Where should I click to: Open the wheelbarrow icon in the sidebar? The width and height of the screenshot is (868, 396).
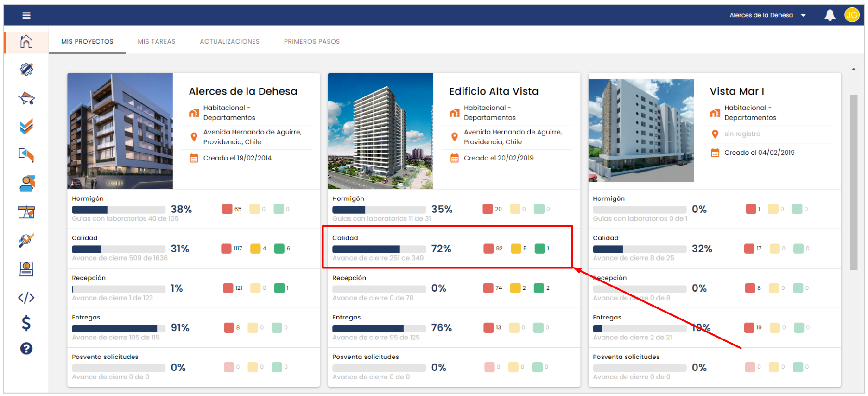tap(26, 98)
